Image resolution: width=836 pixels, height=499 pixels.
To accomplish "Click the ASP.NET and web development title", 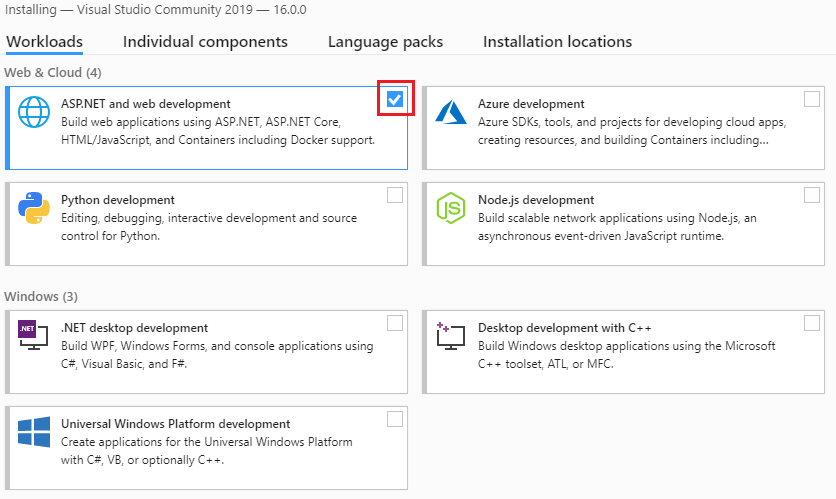I will pyautogui.click(x=146, y=104).
